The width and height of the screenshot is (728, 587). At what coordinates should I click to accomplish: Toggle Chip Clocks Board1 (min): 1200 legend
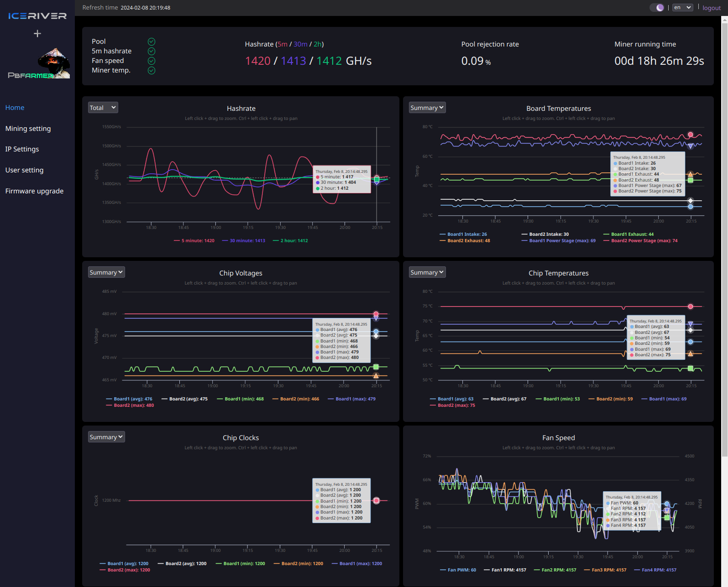pos(241,564)
